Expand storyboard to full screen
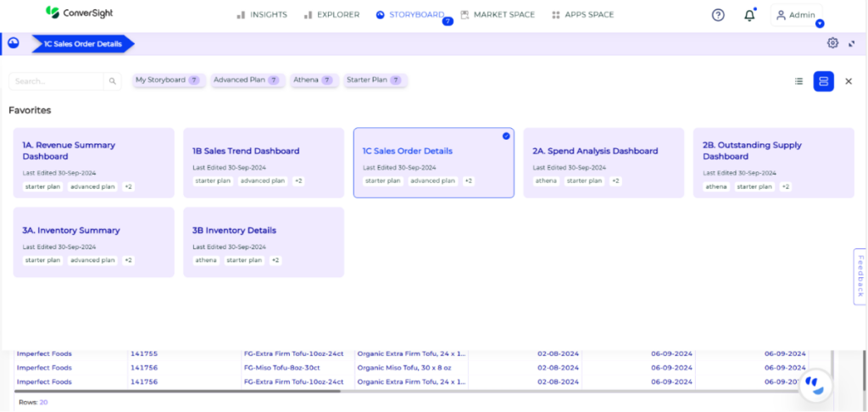Screen dimensions: 868x412 (851, 43)
